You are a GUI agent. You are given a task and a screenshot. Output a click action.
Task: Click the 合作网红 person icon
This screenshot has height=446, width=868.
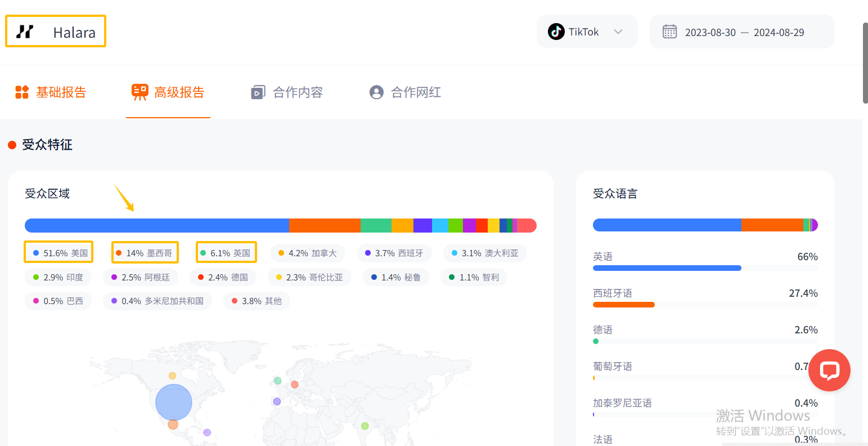(x=376, y=92)
